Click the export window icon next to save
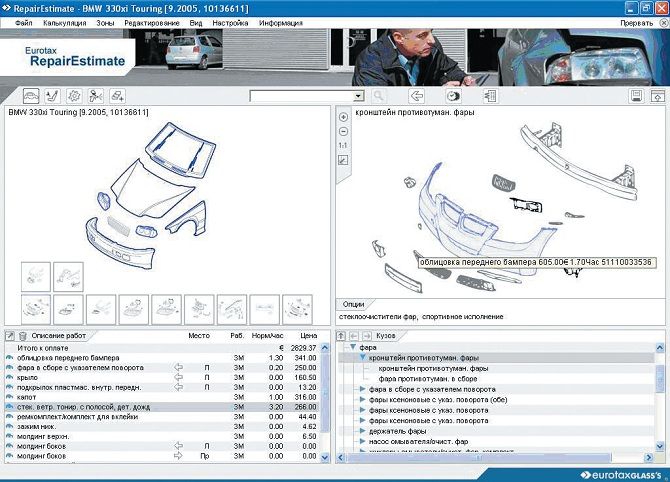Image resolution: width=670 pixels, height=482 pixels. [658, 96]
